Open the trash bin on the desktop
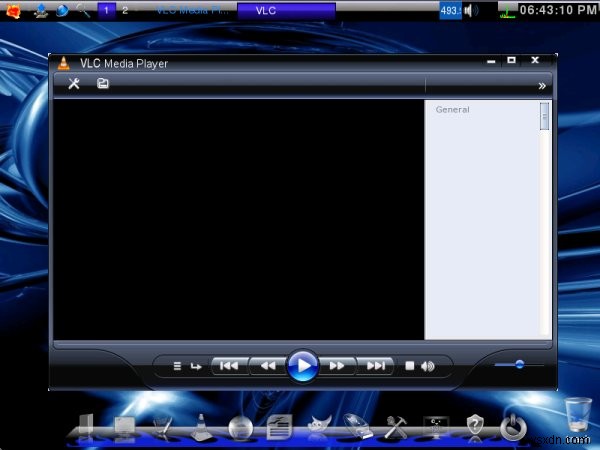 pos(578,414)
